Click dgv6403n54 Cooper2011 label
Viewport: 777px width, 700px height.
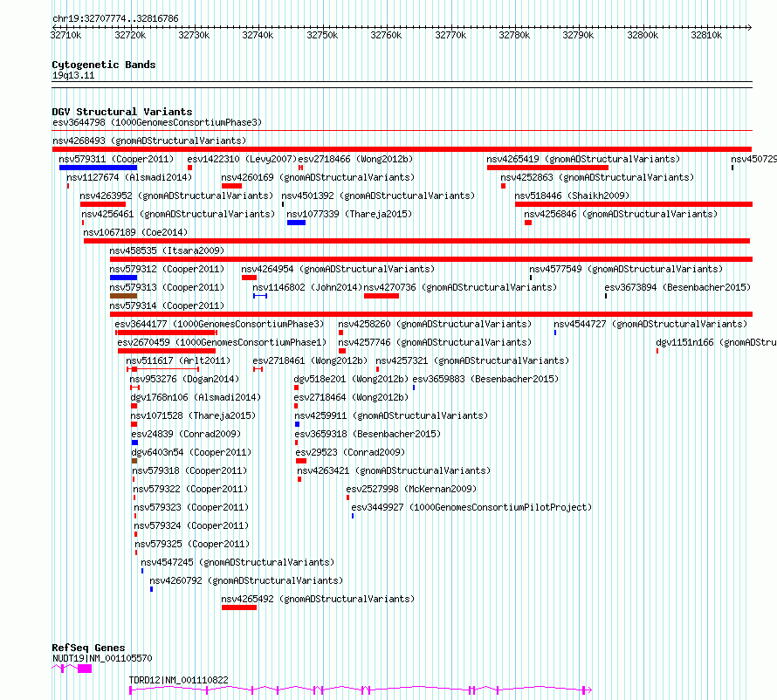[191, 452]
